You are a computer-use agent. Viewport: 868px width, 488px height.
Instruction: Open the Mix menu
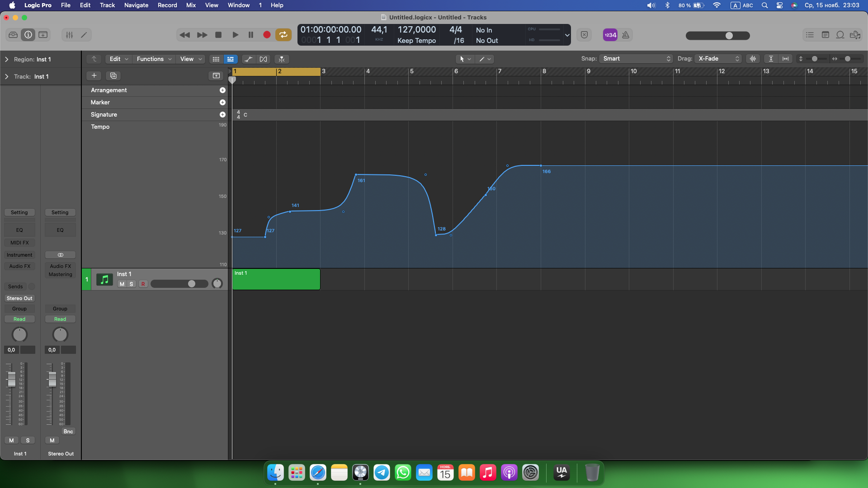191,5
